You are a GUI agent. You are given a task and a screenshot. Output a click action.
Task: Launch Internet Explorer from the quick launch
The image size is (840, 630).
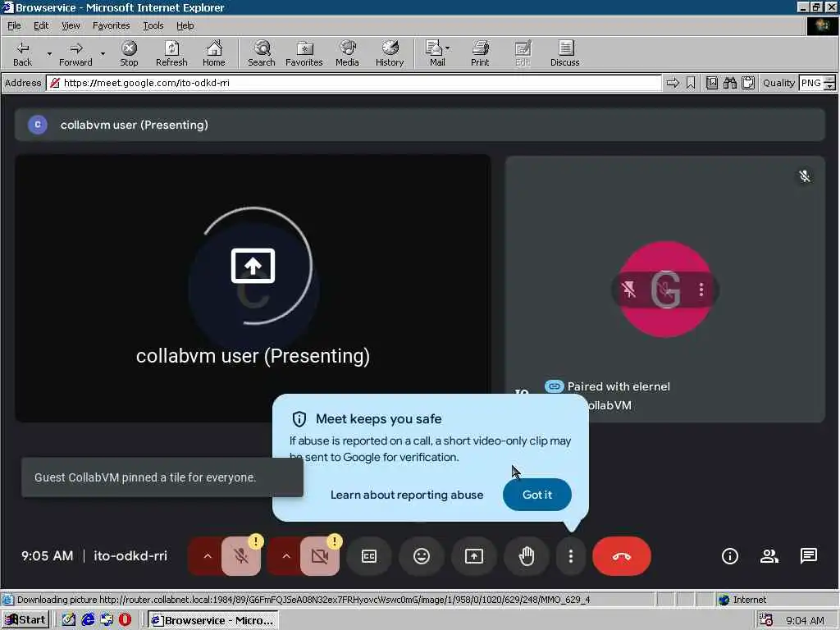point(88,620)
